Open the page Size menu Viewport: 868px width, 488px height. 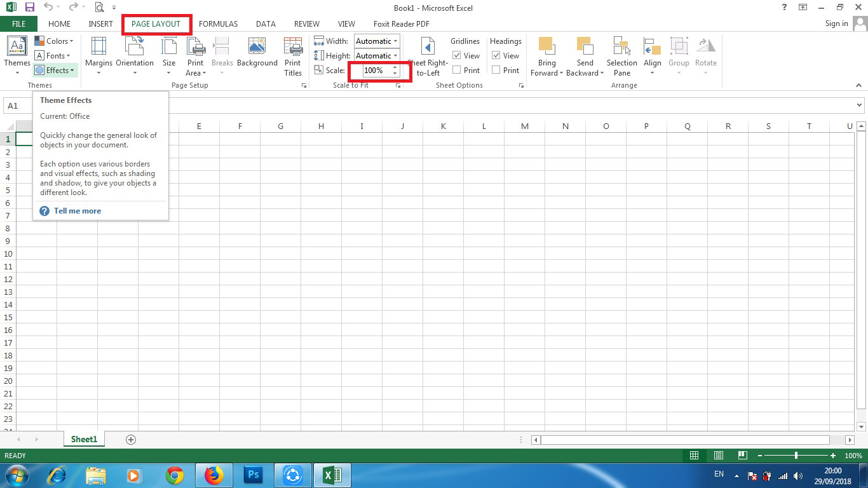169,56
